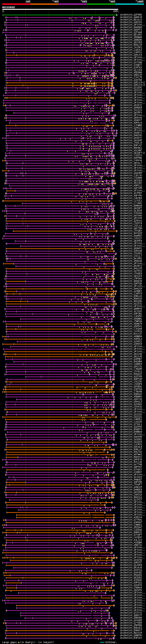Select hit UniRef100_B8J557
146x644 pixels.
(131, 35)
